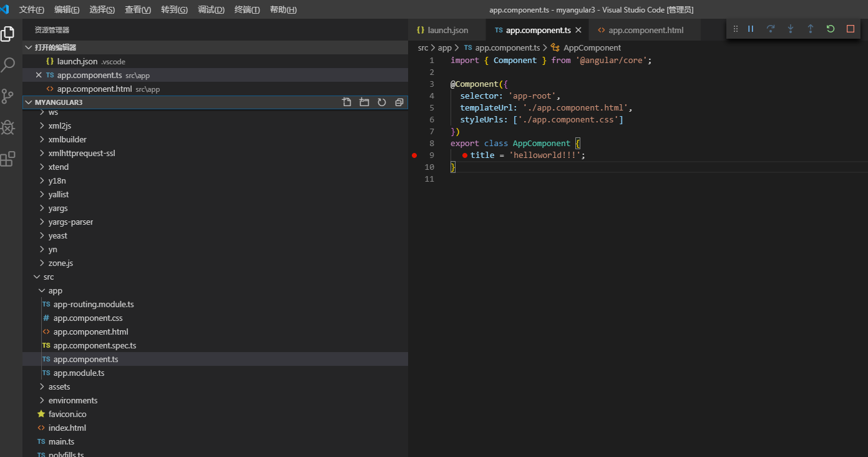
Task: Expand the xmlbuilder folder
Action: 215,140
